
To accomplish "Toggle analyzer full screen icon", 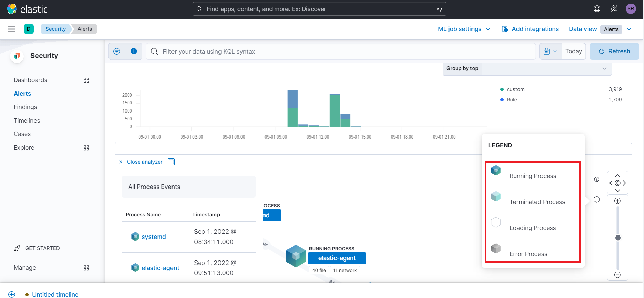I will pos(171,162).
